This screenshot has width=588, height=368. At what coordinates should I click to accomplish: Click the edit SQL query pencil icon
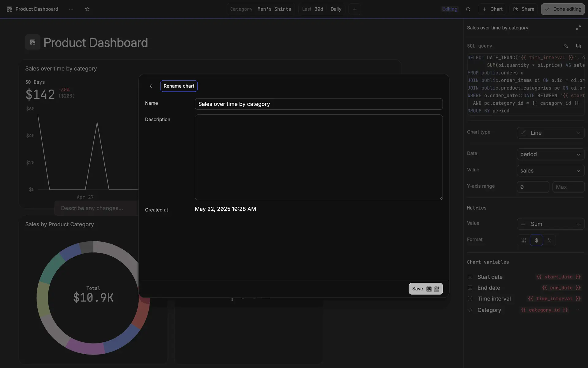(566, 46)
